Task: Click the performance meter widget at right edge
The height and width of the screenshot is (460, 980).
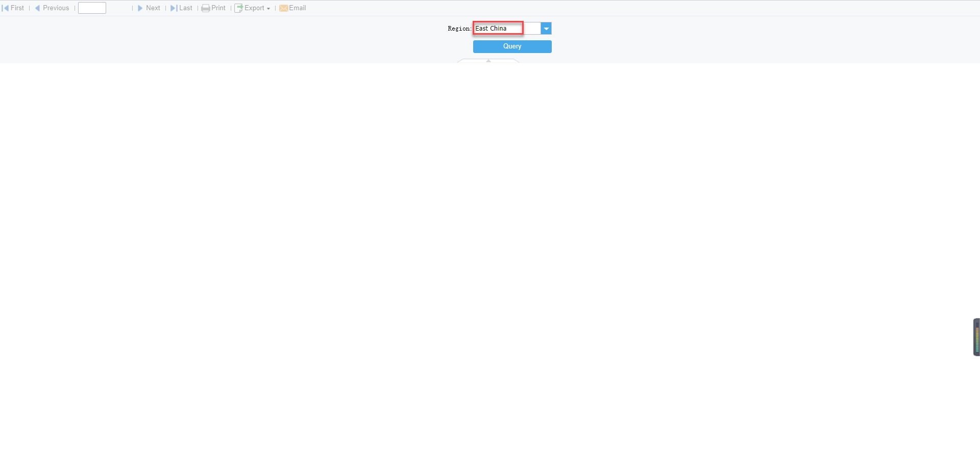Action: click(976, 337)
